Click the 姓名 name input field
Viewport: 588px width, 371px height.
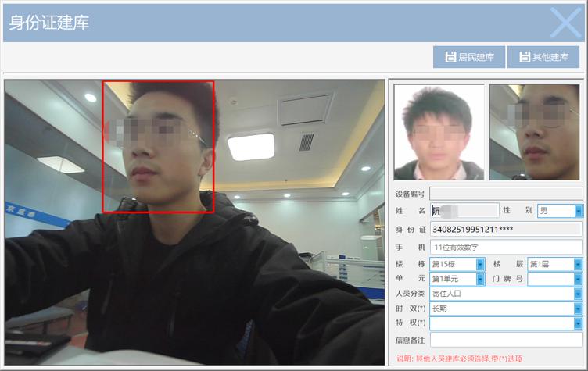coord(464,211)
